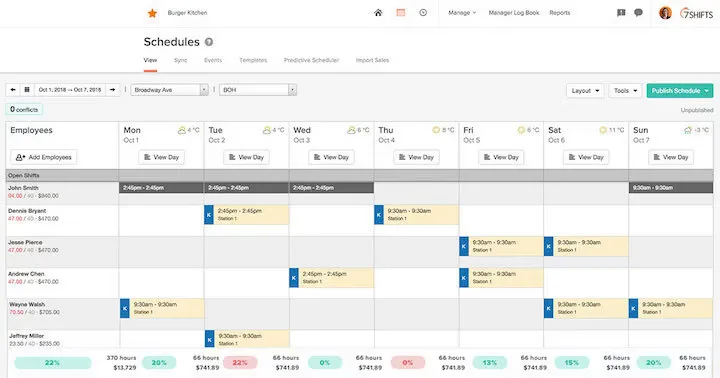The width and height of the screenshot is (720, 378).
Task: Switch to the Import Sales tab
Action: [x=372, y=60]
